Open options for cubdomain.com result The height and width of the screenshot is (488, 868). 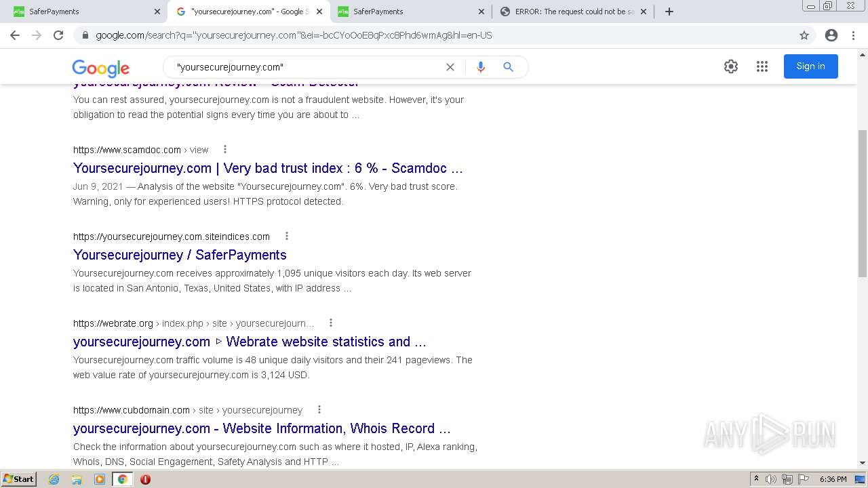coord(319,410)
